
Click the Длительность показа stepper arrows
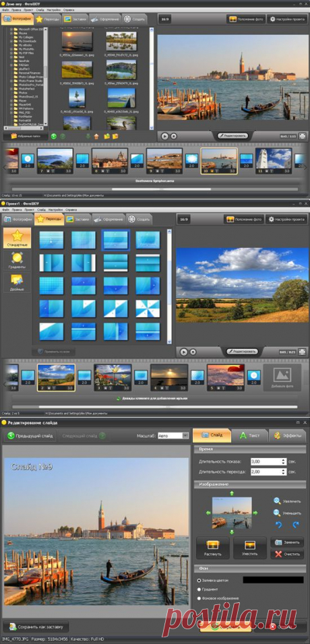[283, 461]
